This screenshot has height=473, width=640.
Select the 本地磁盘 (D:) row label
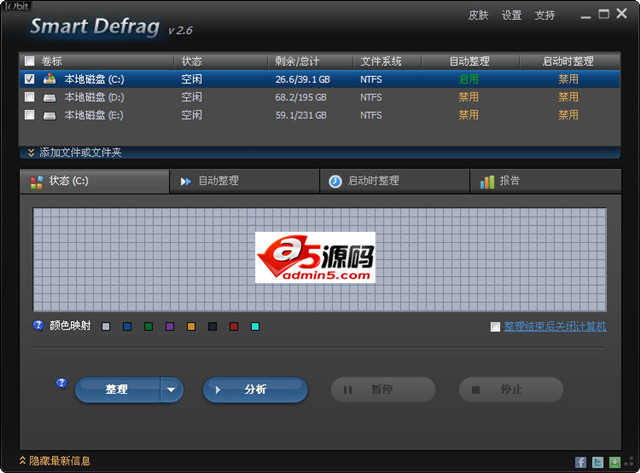94,97
